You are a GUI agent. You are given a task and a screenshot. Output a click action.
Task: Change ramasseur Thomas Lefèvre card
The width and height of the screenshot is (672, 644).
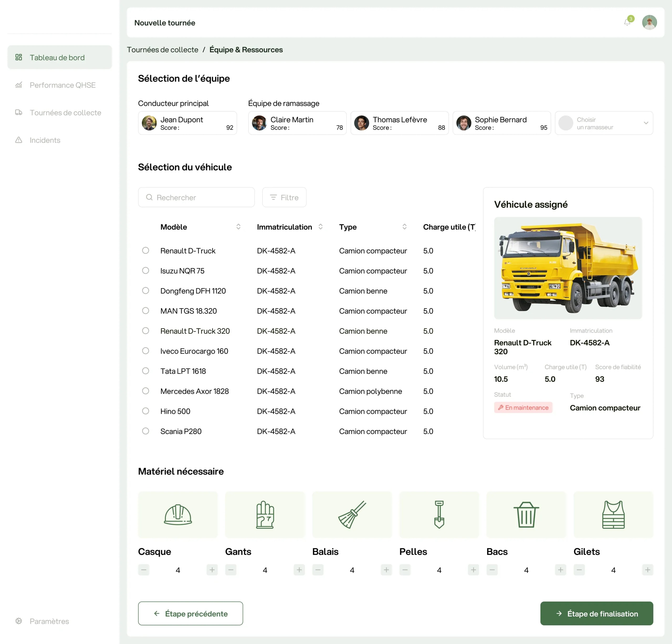tap(400, 123)
